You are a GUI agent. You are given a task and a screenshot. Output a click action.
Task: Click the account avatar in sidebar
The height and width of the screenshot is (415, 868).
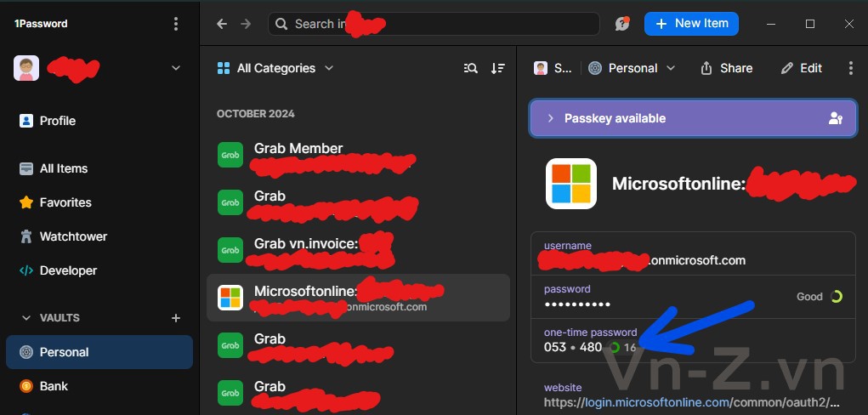click(26, 68)
